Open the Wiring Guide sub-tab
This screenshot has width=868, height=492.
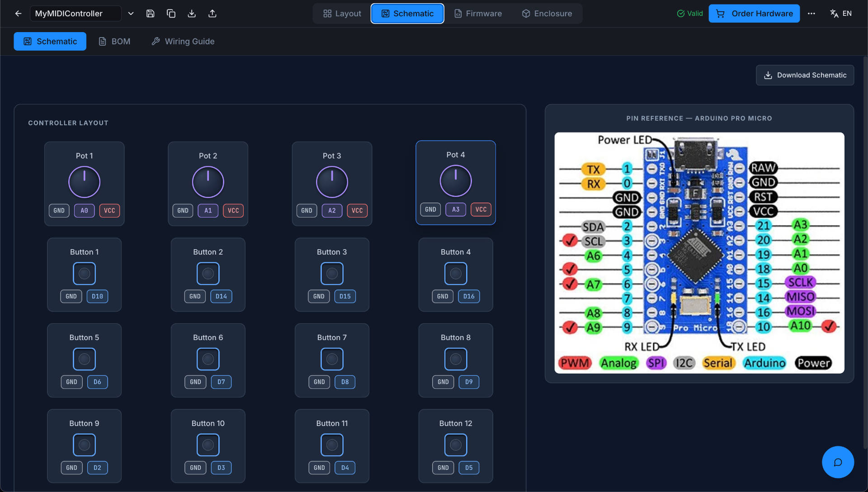click(183, 41)
